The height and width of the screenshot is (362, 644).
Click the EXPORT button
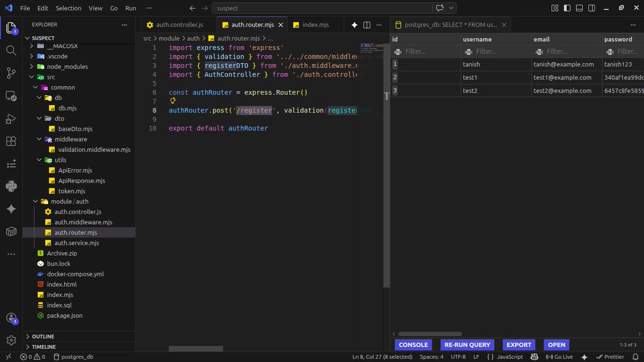pos(519,345)
